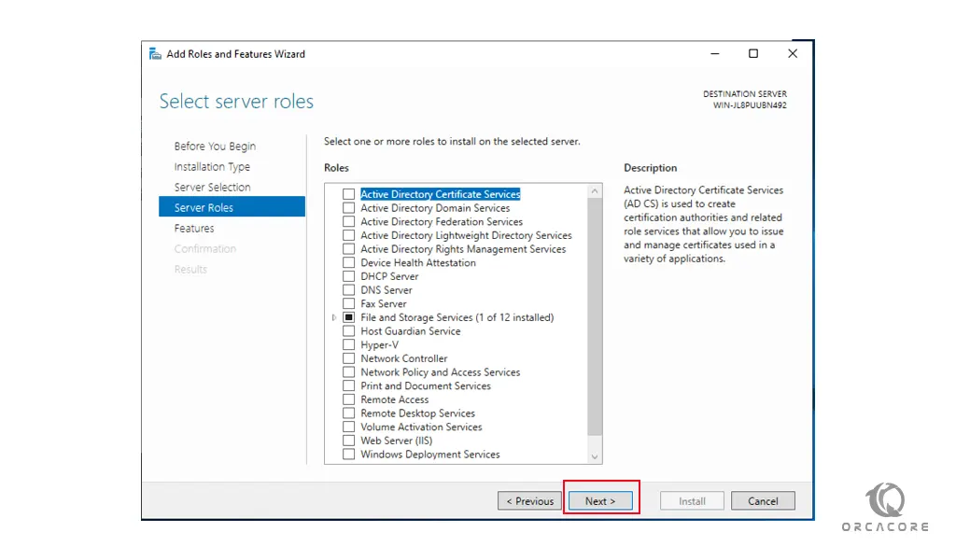Expand the File and Storage Services node

(333, 317)
